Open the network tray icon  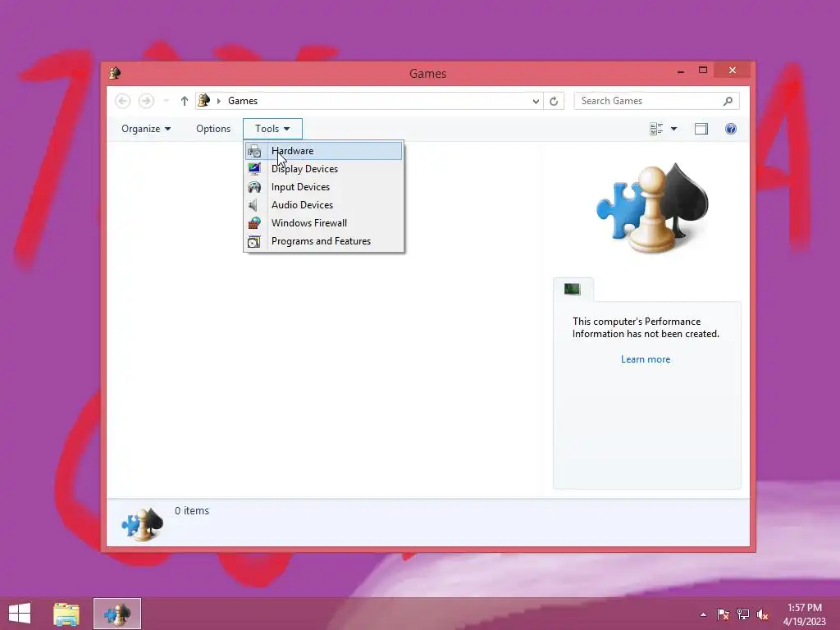coord(742,614)
